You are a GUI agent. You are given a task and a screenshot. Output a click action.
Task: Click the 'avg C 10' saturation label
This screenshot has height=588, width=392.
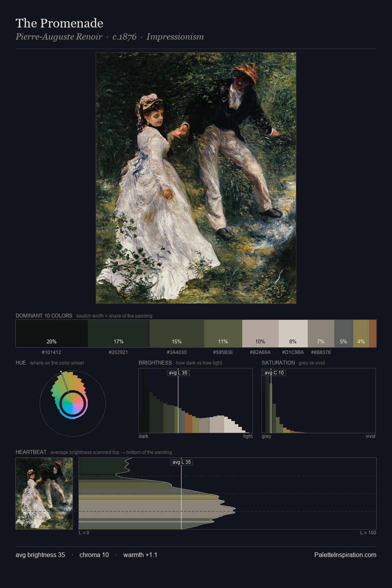tap(274, 373)
